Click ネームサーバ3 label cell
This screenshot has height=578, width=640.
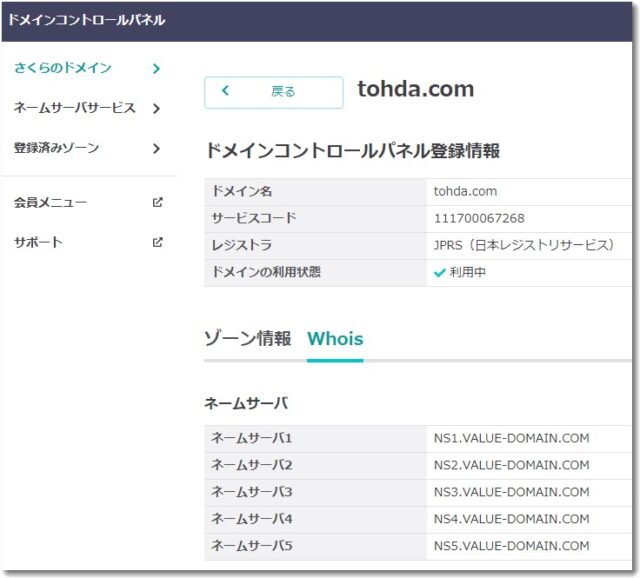point(315,492)
